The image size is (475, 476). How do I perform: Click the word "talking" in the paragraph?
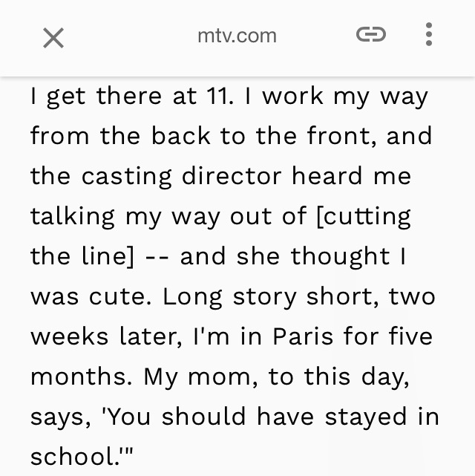[73, 217]
